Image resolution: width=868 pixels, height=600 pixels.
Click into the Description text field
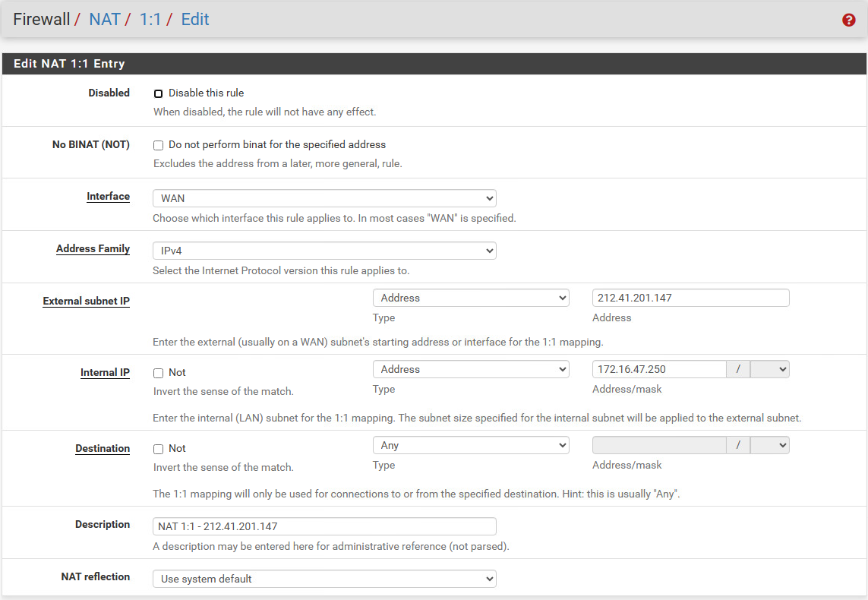(324, 526)
